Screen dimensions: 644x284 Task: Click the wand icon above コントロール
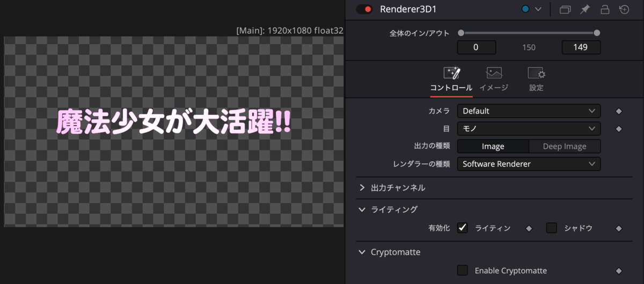451,73
